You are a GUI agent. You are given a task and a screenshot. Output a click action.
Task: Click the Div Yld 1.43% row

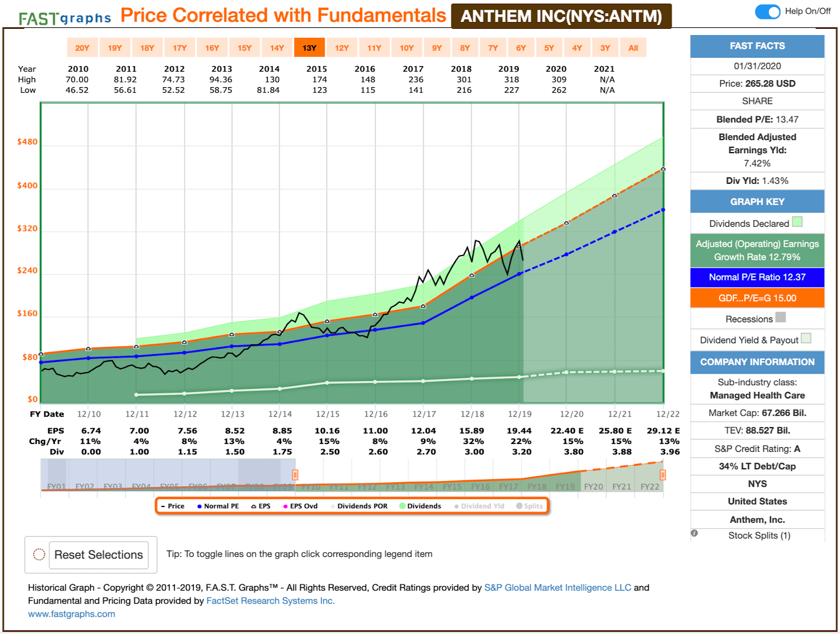pos(757,181)
